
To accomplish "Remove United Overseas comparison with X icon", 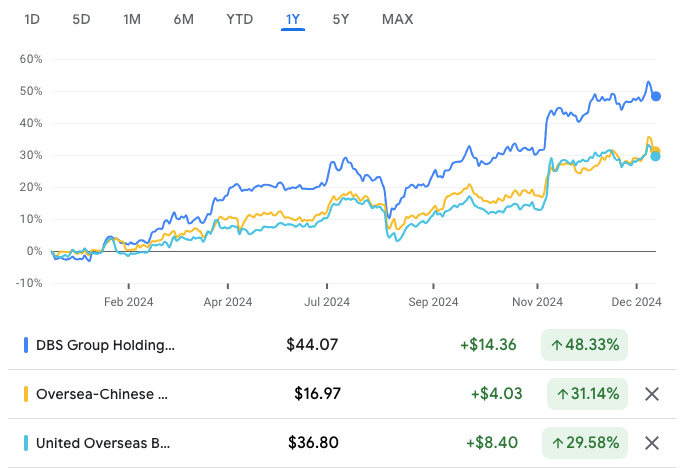I will (652, 443).
